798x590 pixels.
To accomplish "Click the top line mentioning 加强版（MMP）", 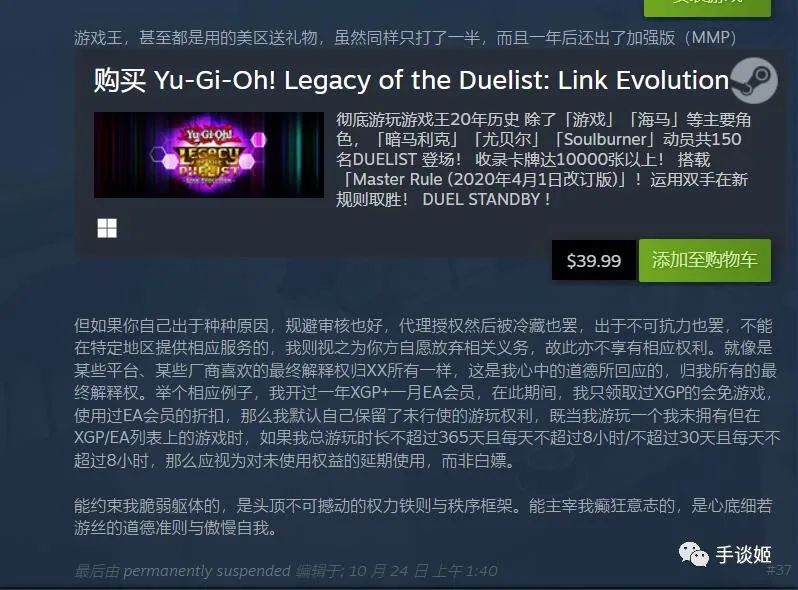I will pyautogui.click(x=405, y=37).
